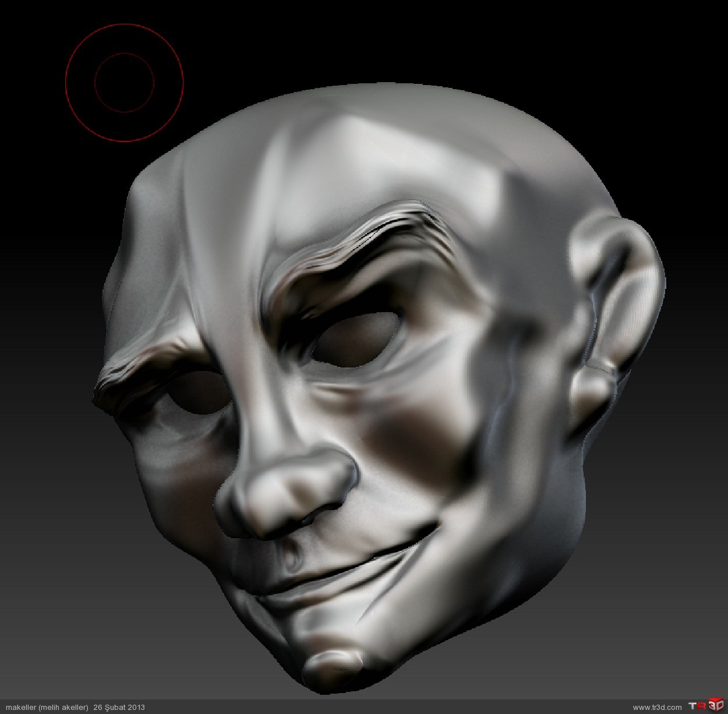Open the www.tr3d.com link

(x=657, y=707)
